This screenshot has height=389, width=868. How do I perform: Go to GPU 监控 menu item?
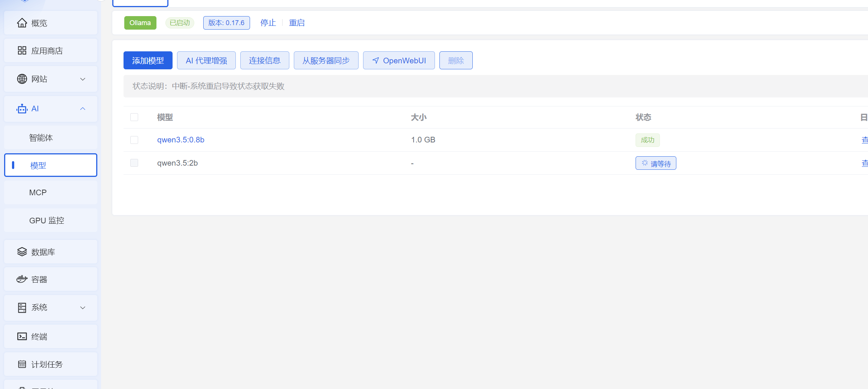point(47,220)
